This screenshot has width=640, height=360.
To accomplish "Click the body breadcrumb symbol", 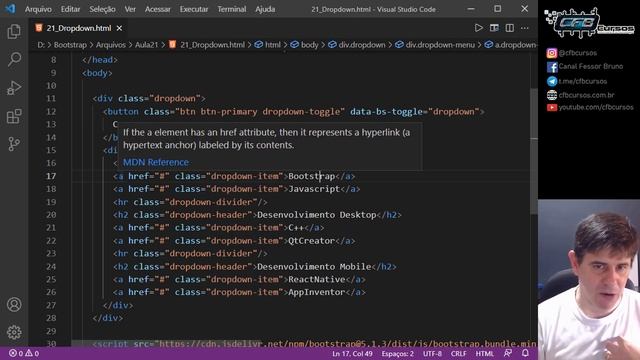I will coord(304,45).
